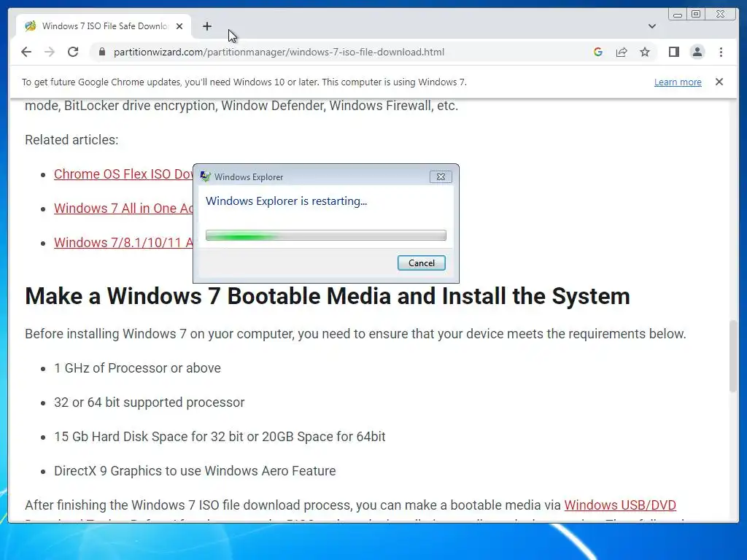Click 'Windows Explorer is restarting...' message
This screenshot has height=560, width=747.
click(x=286, y=201)
